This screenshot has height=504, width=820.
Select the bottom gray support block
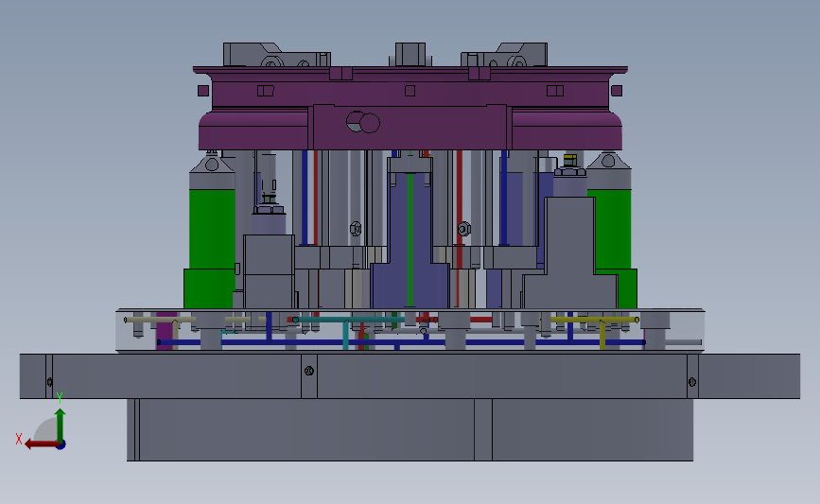pos(410,429)
